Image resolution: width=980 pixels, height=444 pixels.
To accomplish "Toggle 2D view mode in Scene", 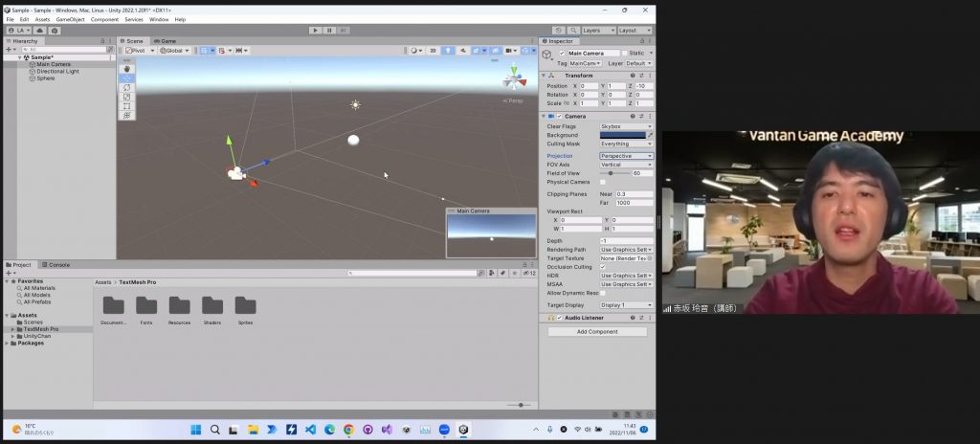I will tap(433, 50).
